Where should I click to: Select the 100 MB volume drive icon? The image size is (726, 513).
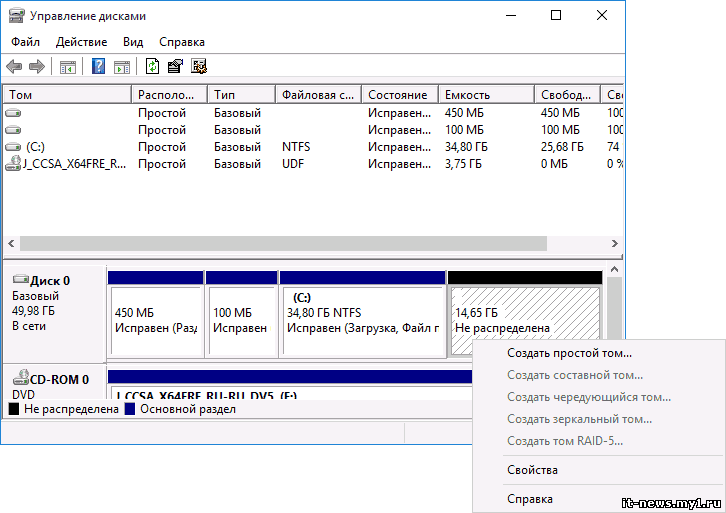coord(13,130)
